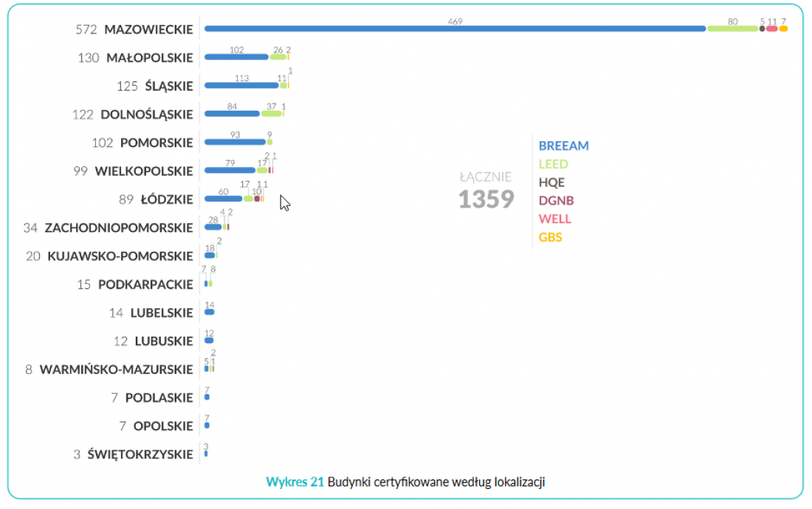This screenshot has height=509, width=812.
Task: Click the ŚLĄSKIE region label
Action: click(x=169, y=86)
